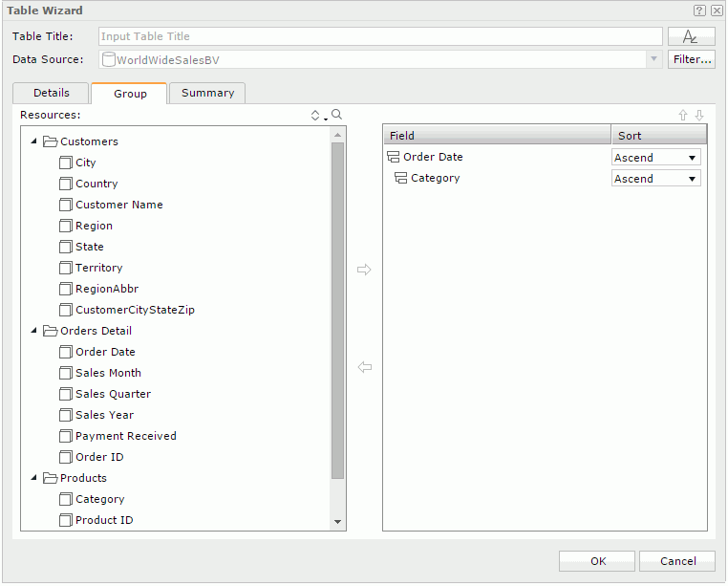The image size is (728, 586).
Task: Click the resources list vertical scrollbar
Action: pos(337,306)
